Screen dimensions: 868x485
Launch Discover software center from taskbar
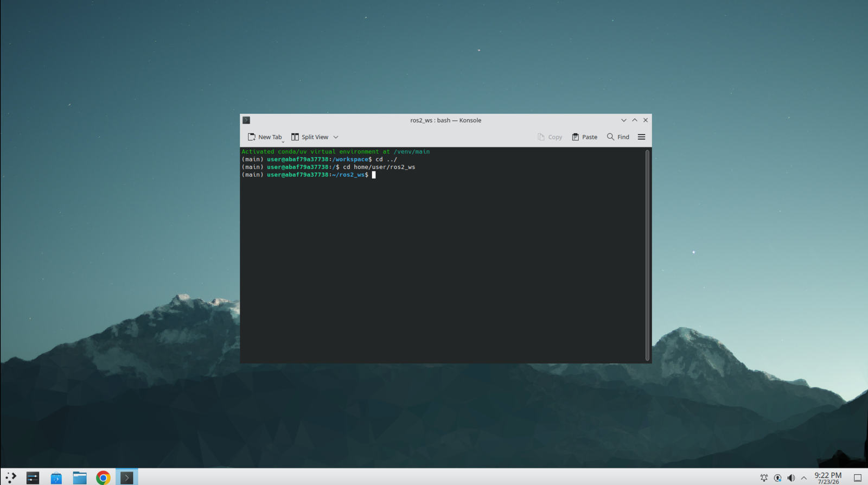pos(56,477)
